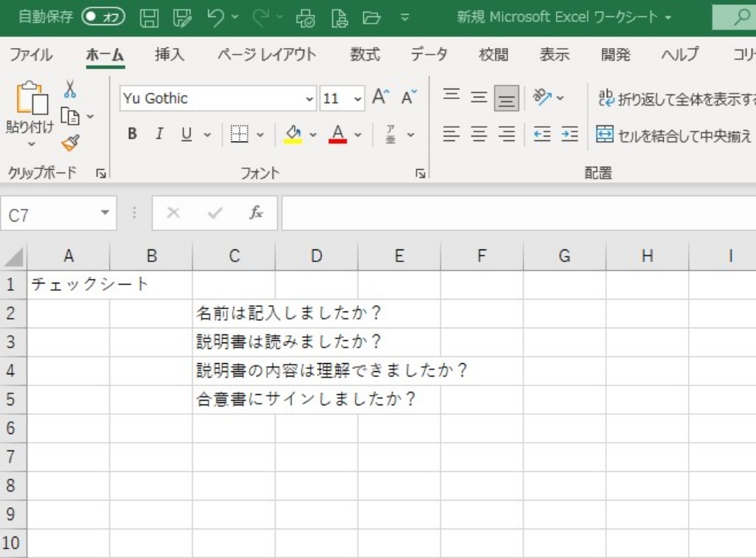Apply cell borders icon
Viewport: 756px width, 558px height.
[239, 134]
